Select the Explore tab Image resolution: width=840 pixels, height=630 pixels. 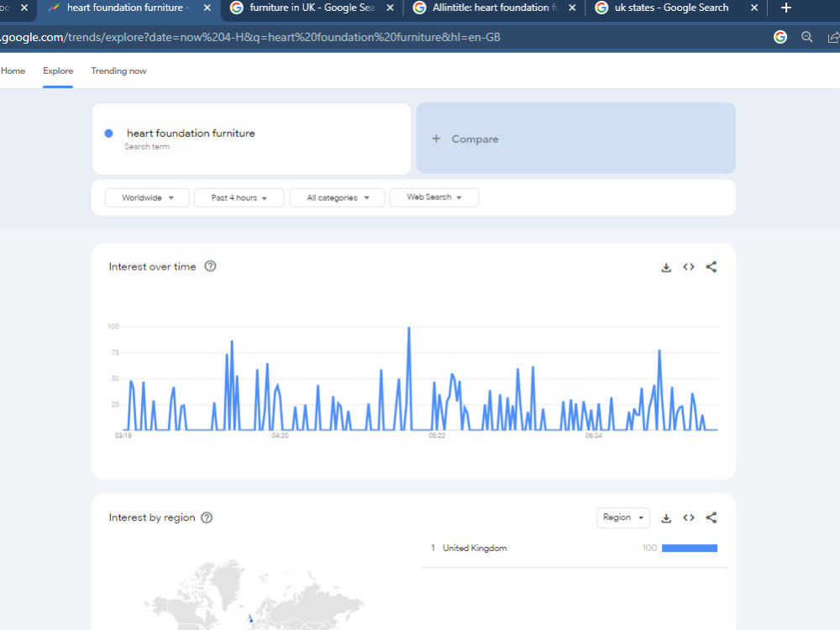[58, 71]
